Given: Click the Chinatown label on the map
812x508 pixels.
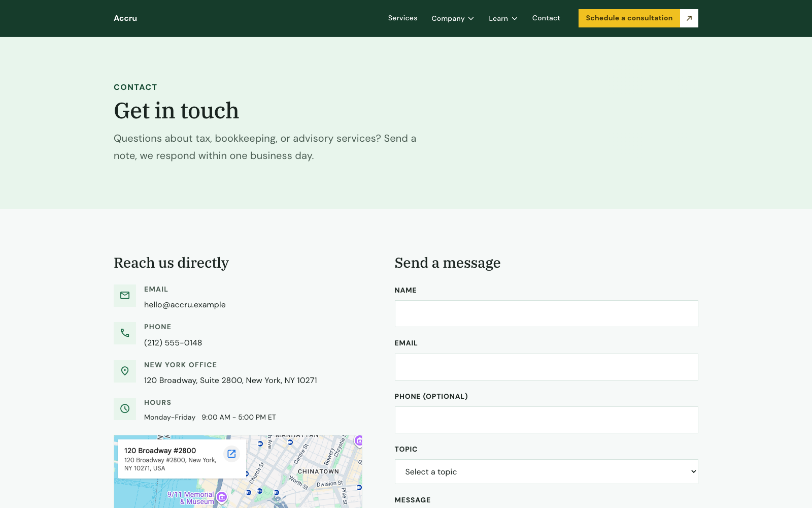Looking at the screenshot, I should (x=318, y=471).
